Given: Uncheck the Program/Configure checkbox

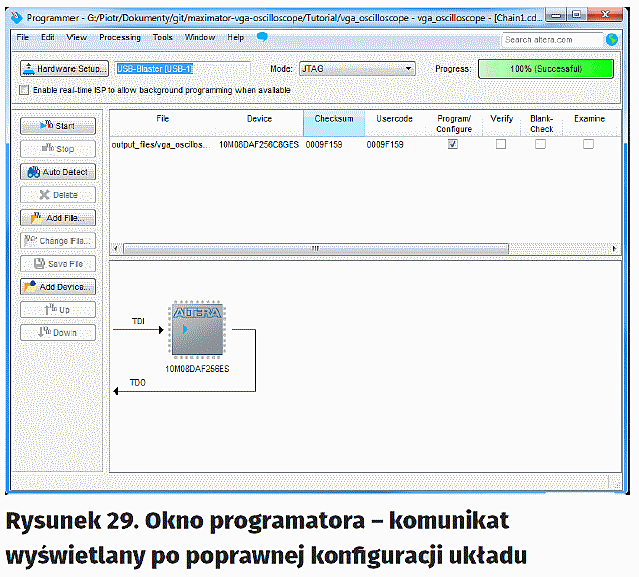Looking at the screenshot, I should [x=453, y=144].
